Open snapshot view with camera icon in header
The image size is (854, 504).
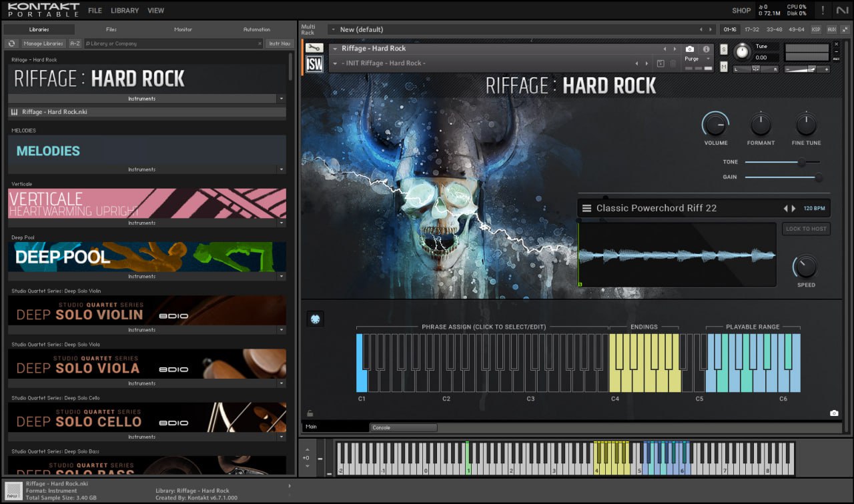690,49
